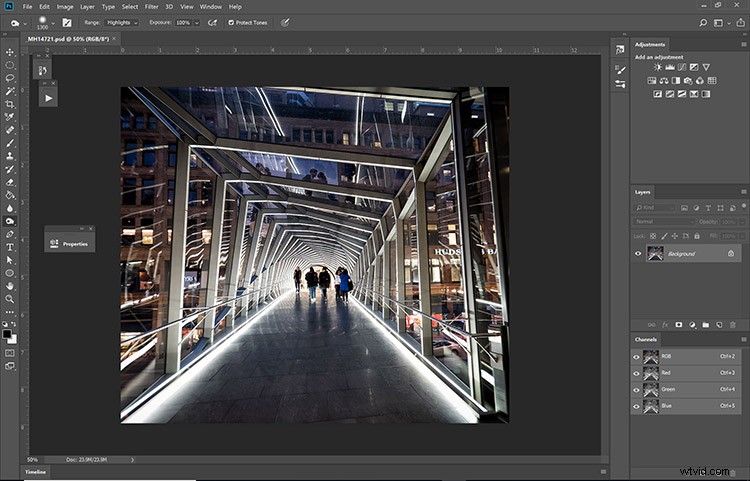Screen dimensions: 750x481
Task: Open the Image menu
Action: (x=65, y=7)
